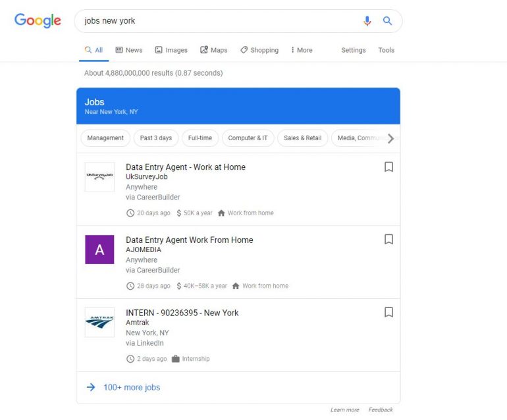Open '100+ more jobs' link

tap(132, 387)
